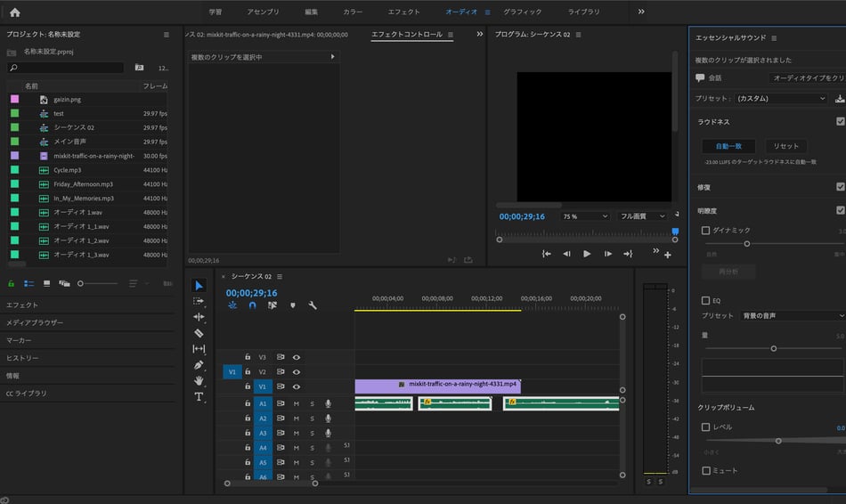Switch to the カラー workspace tab
Image resolution: width=846 pixels, height=504 pixels.
point(353,12)
